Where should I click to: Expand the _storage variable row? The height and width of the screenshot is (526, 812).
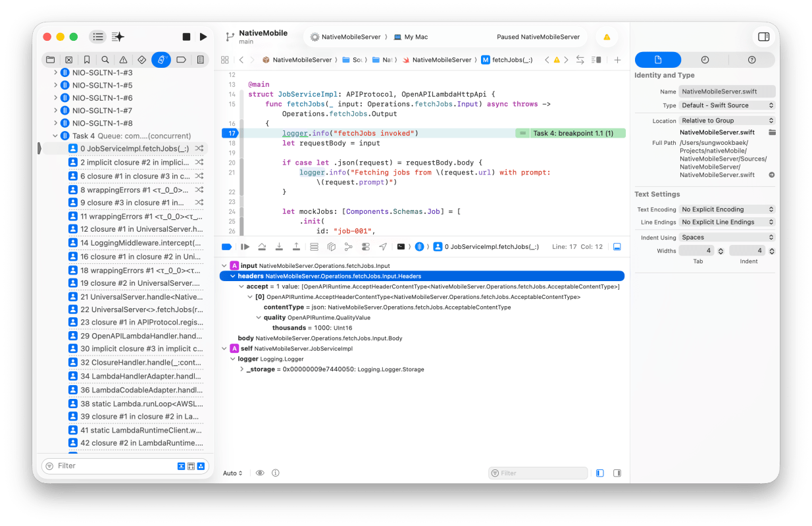coord(242,369)
